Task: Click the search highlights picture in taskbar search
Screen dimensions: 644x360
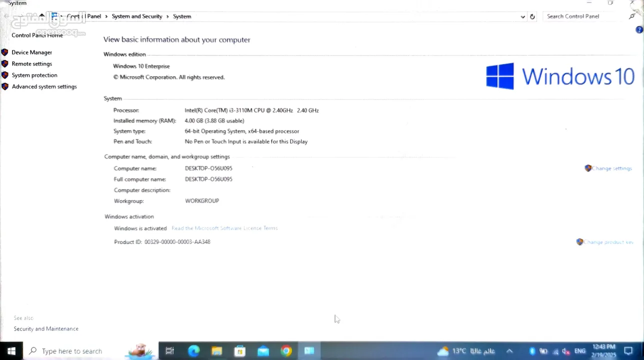Action: (140, 350)
